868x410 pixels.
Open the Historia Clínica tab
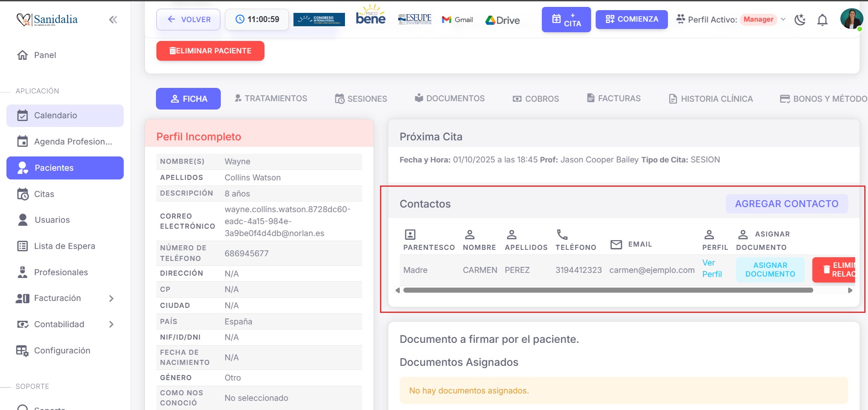point(711,98)
